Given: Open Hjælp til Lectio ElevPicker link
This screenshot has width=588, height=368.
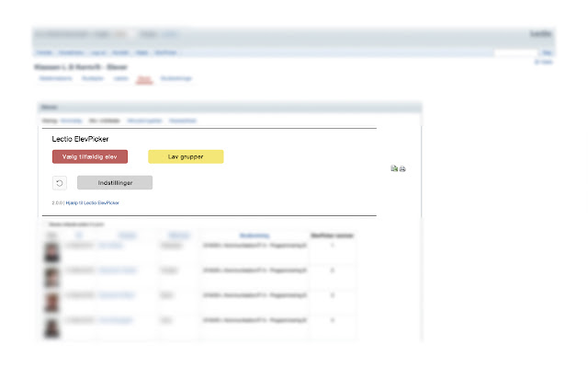Looking at the screenshot, I should 92,202.
